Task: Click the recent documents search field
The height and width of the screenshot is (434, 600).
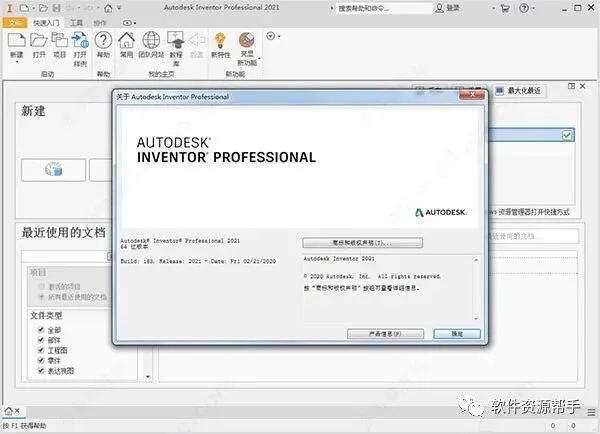Action: pyautogui.click(x=534, y=236)
